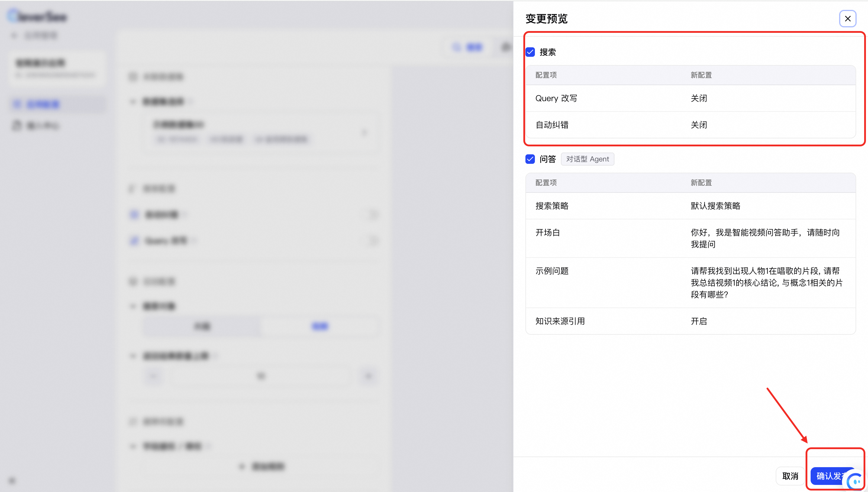The height and width of the screenshot is (492, 868).
Task: Uncheck the 问答 checkbox
Action: (x=530, y=159)
